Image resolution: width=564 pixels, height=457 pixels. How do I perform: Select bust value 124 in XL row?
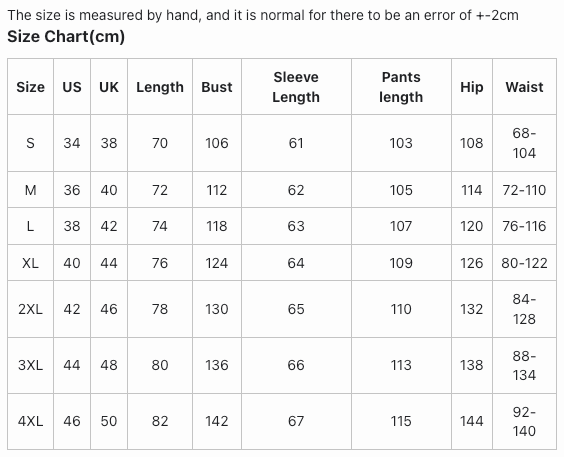pos(217,263)
